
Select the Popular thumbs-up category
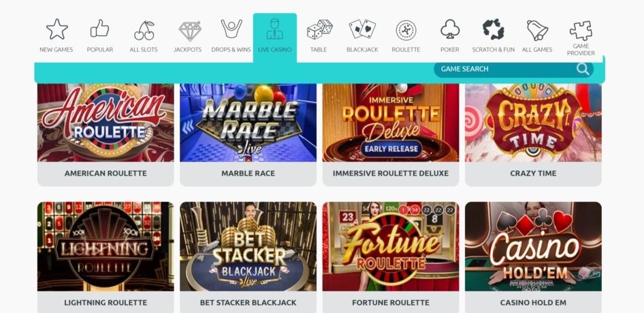pos(100,36)
